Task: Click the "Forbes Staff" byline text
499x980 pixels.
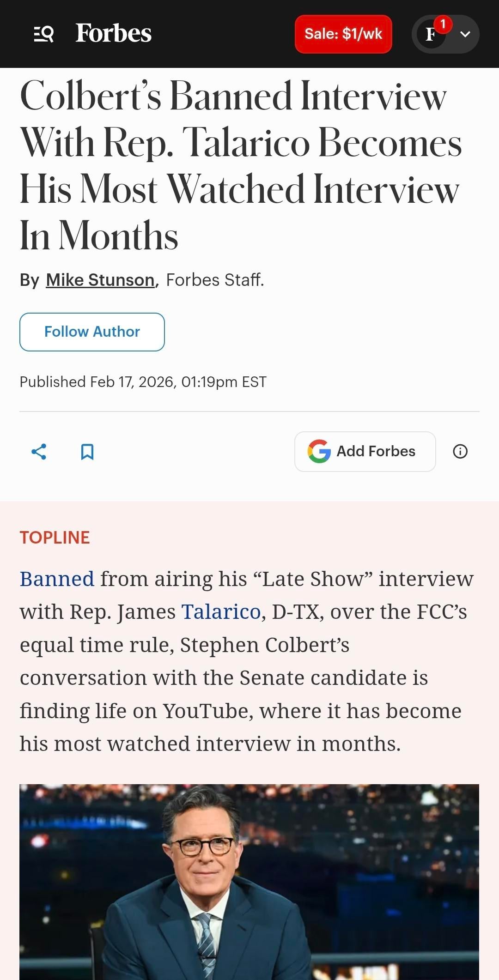Action: click(215, 280)
